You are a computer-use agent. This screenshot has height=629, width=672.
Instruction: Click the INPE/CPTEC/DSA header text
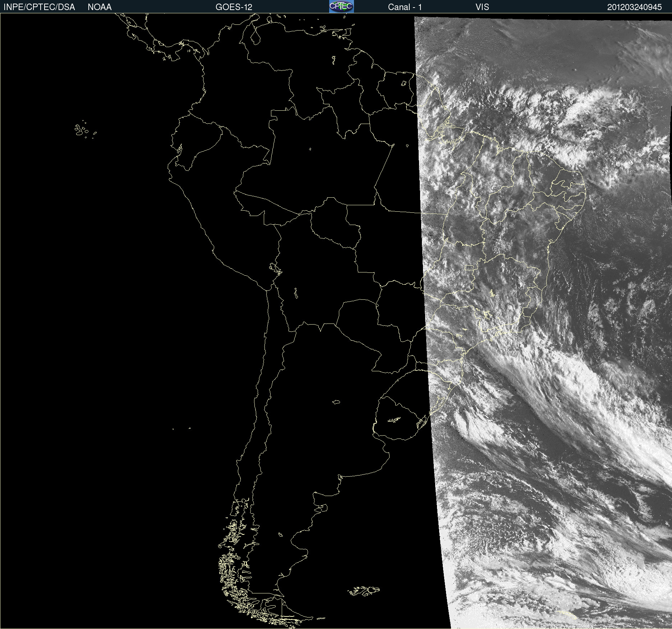pyautogui.click(x=39, y=7)
